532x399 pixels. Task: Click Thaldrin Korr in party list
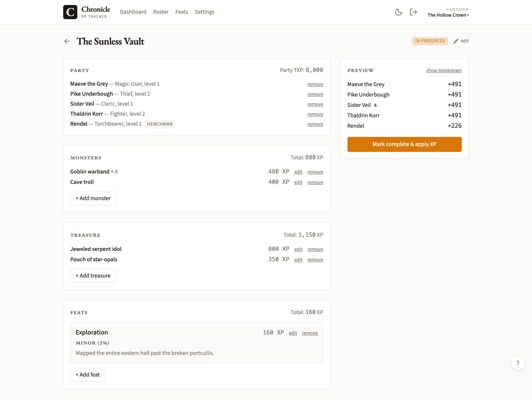click(x=87, y=114)
